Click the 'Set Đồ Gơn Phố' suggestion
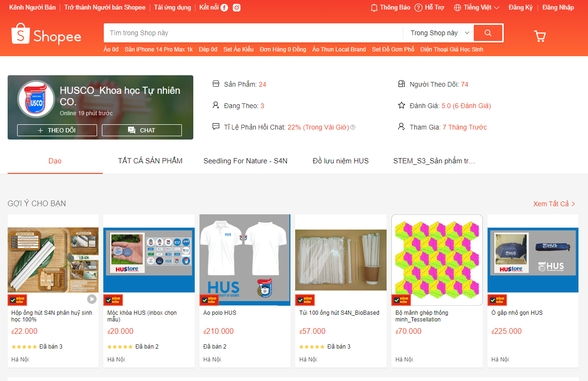Image resolution: width=588 pixels, height=381 pixels. pyautogui.click(x=393, y=50)
